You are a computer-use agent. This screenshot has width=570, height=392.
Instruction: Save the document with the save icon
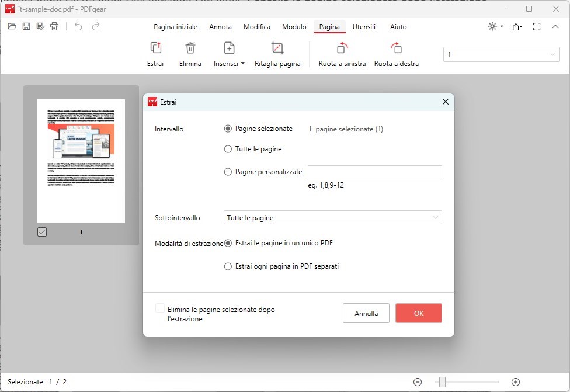[26, 26]
